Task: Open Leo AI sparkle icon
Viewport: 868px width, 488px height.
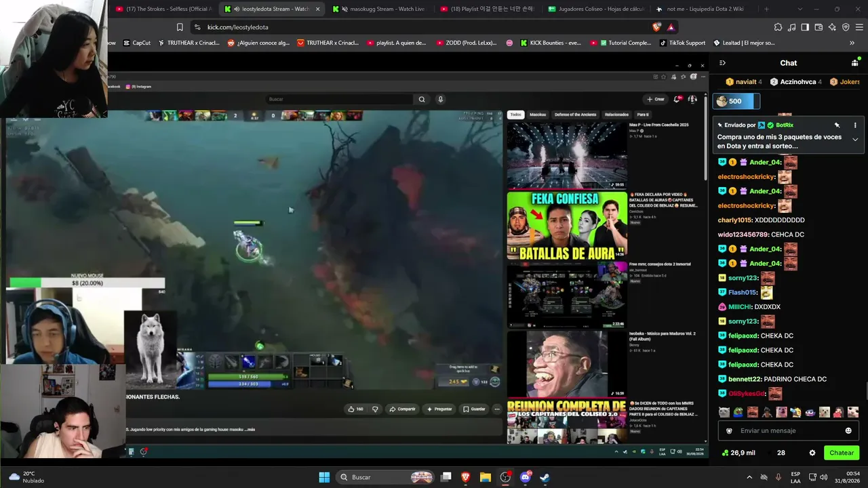Action: [832, 27]
